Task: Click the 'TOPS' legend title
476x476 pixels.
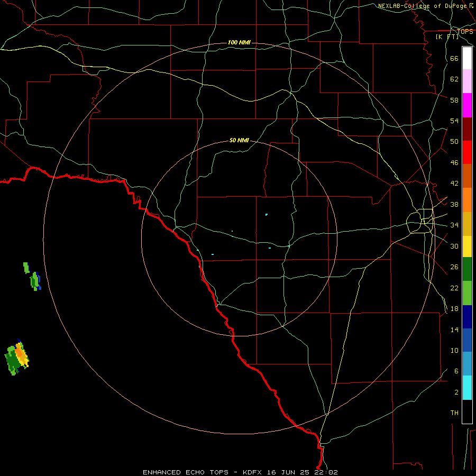Action: click(x=465, y=31)
